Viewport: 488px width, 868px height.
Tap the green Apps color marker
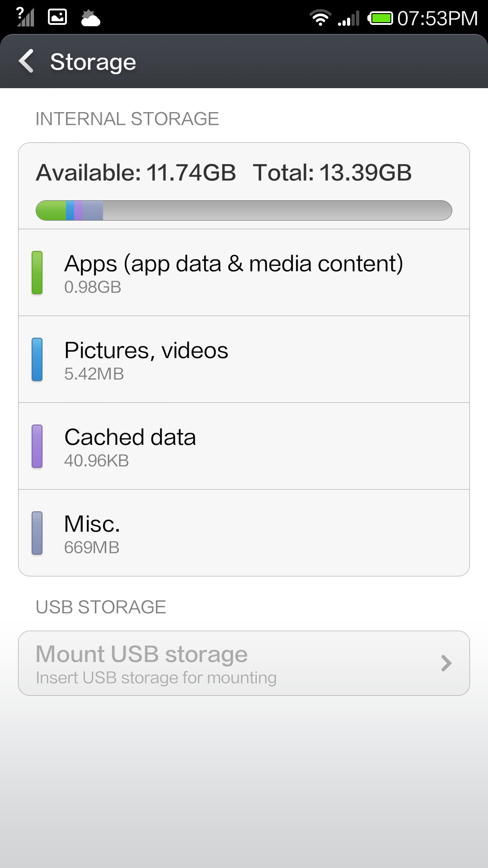pos(37,273)
